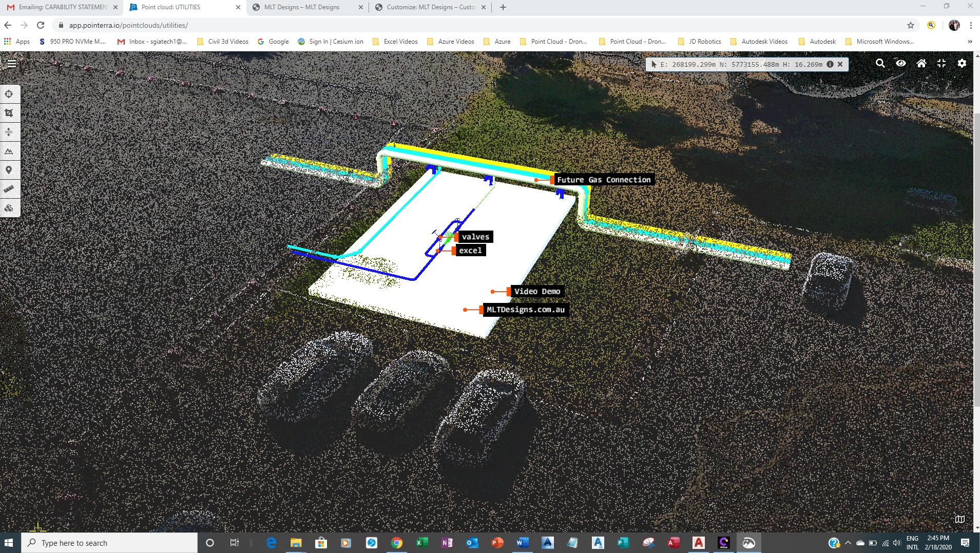
Task: Toggle fullscreen mode with the collapse icon
Action: [x=941, y=63]
